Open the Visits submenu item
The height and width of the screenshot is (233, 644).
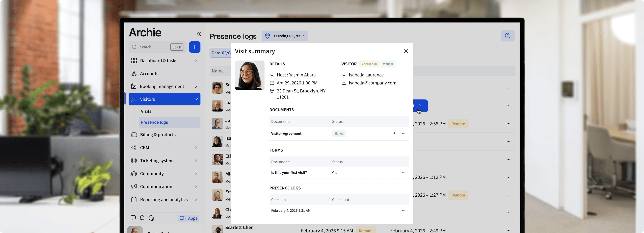coord(146,111)
